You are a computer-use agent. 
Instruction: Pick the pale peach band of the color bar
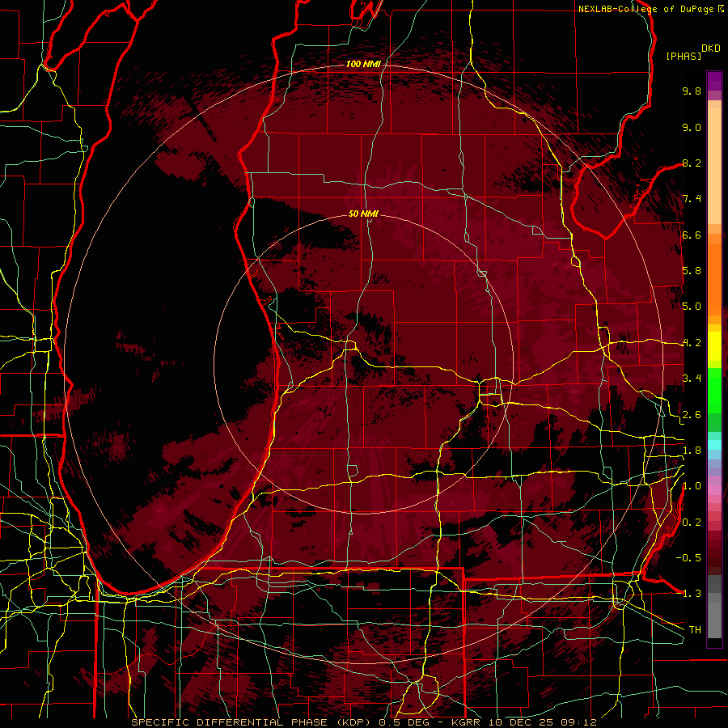(714, 166)
